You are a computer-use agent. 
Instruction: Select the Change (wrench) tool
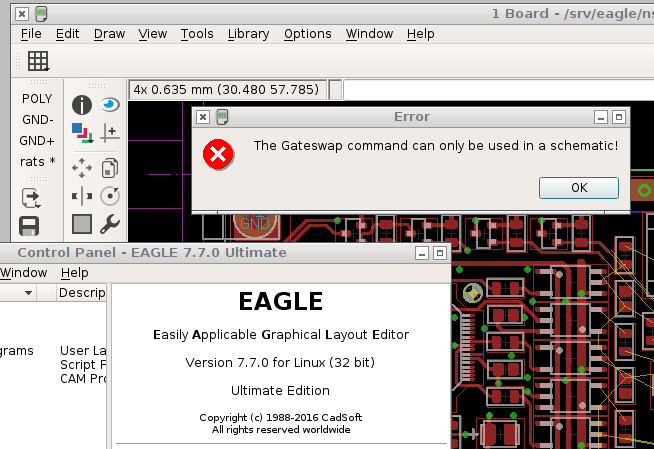(110, 224)
